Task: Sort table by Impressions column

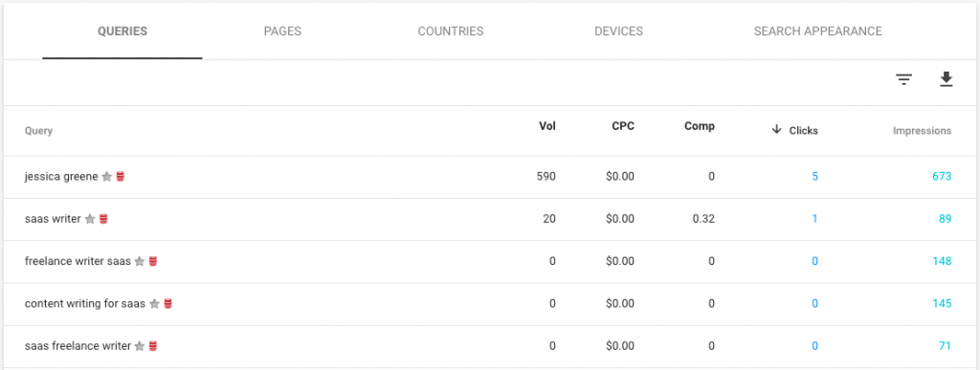Action: pyautogui.click(x=922, y=131)
